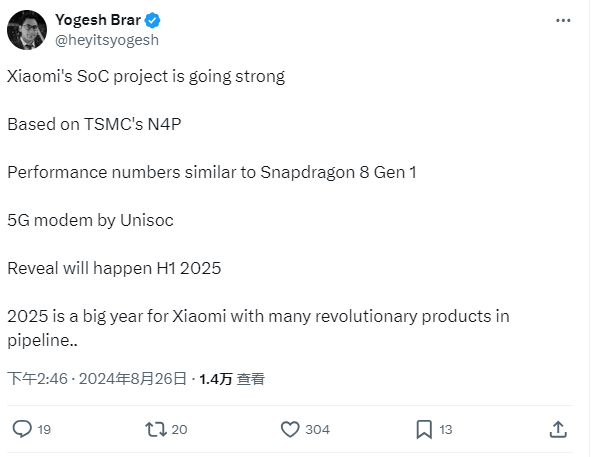
Task: Click the 1.4万 查看 view count
Action: coord(232,379)
